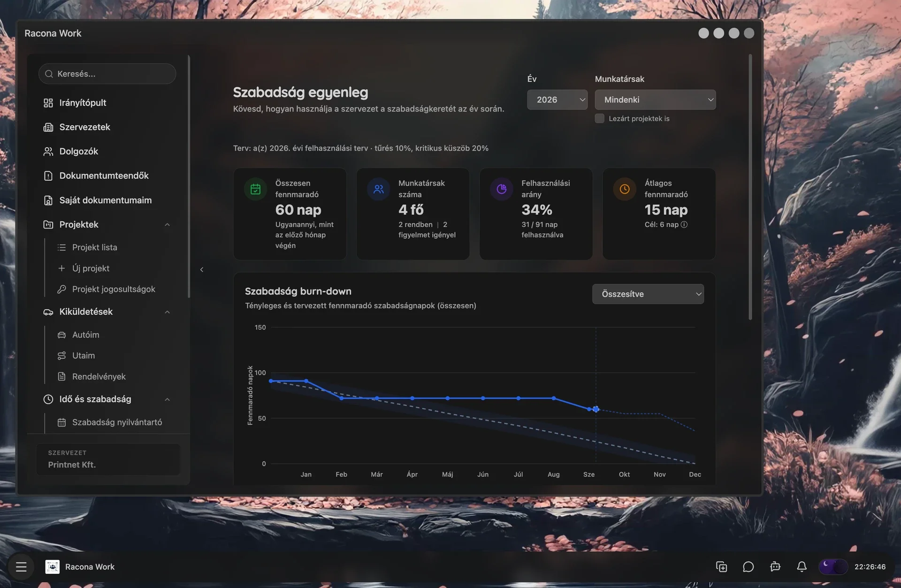Viewport: 901px width, 588px height.
Task: Click the Rendelvények document icon
Action: click(x=61, y=377)
